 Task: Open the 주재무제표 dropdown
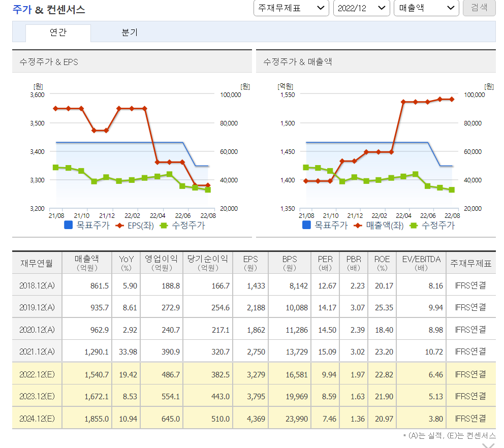coord(291,8)
